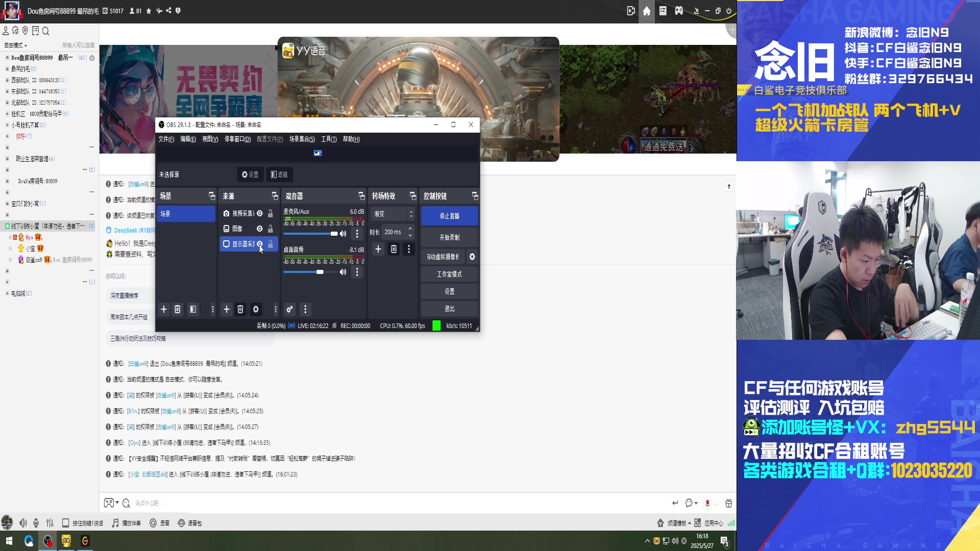Expand 电脑城 channel in YY list

[7, 293]
